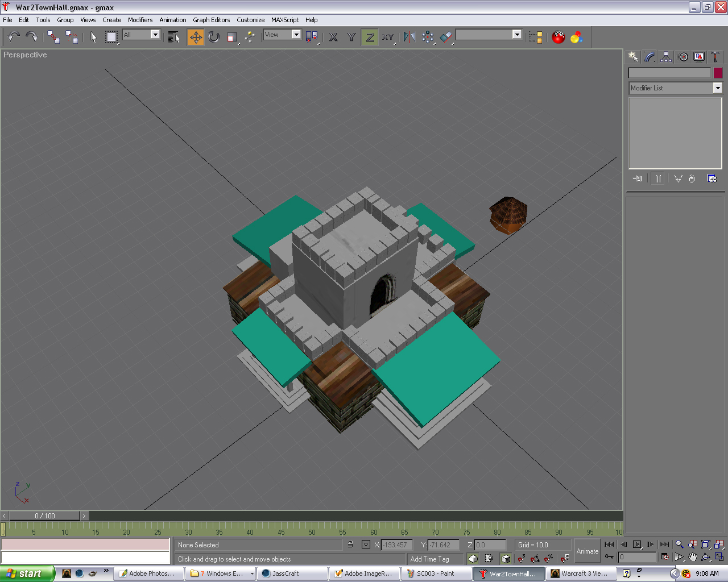This screenshot has height=582, width=728.
Task: Click Configure Modifier Sets icon
Action: point(712,178)
